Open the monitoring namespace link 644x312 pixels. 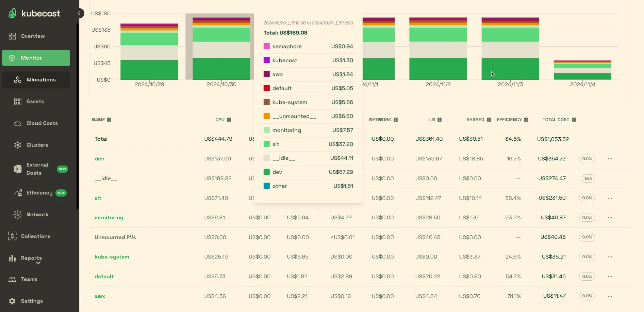click(109, 218)
